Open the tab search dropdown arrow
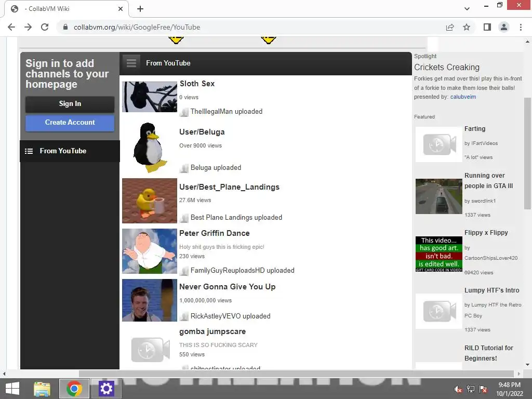532x399 pixels. pyautogui.click(x=467, y=9)
